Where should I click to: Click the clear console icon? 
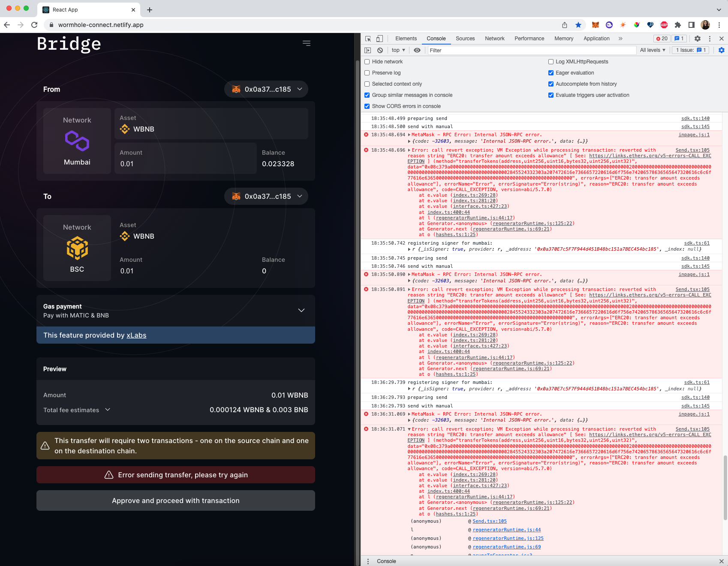380,50
